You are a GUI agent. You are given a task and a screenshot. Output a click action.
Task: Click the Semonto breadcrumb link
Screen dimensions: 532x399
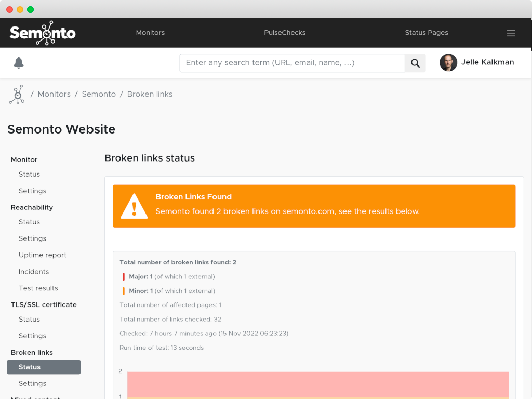[x=99, y=94]
